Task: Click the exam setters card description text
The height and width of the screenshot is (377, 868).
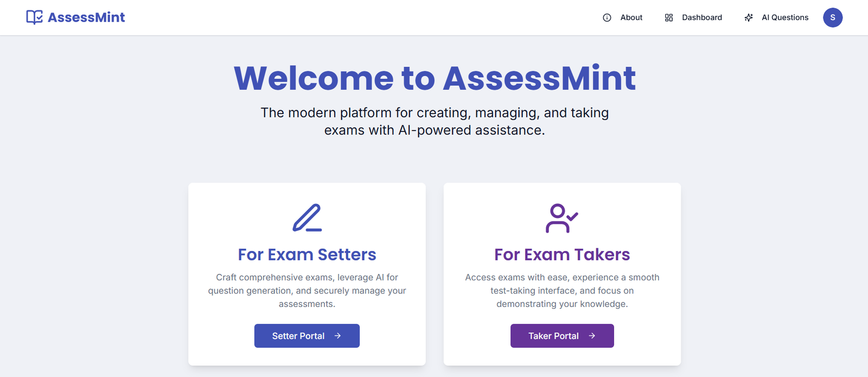Action: pos(307,291)
